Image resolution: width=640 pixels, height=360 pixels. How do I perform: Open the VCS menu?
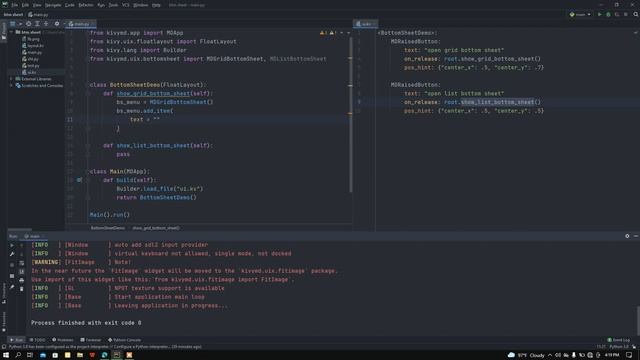tap(126, 5)
